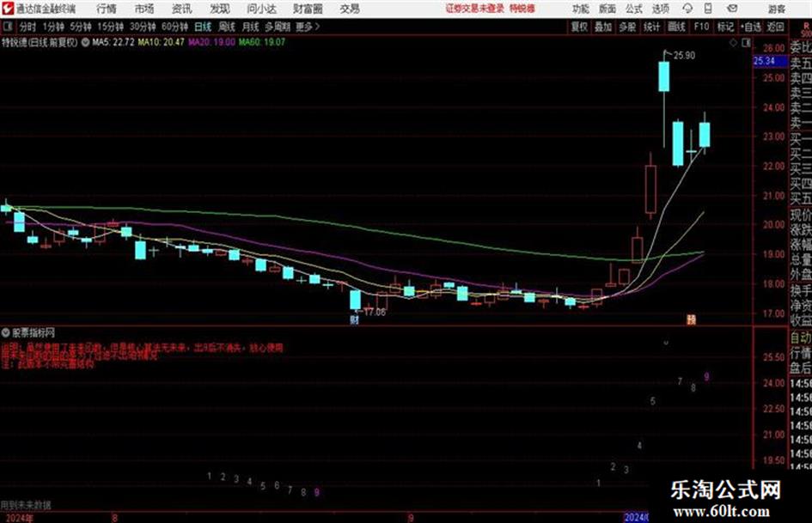Open the customer service headset icon
The image size is (812, 523).
(x=687, y=9)
